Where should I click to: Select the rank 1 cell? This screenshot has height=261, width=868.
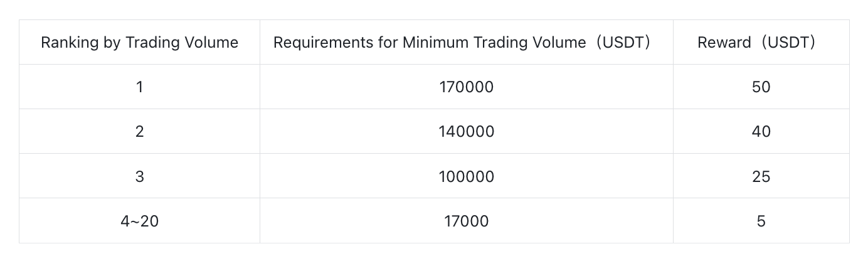point(139,87)
